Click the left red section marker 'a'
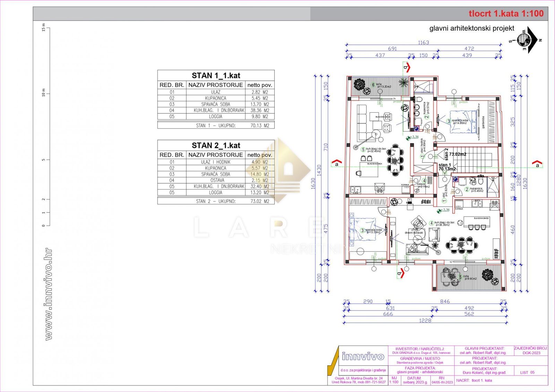The width and height of the screenshot is (555, 392). [336, 163]
